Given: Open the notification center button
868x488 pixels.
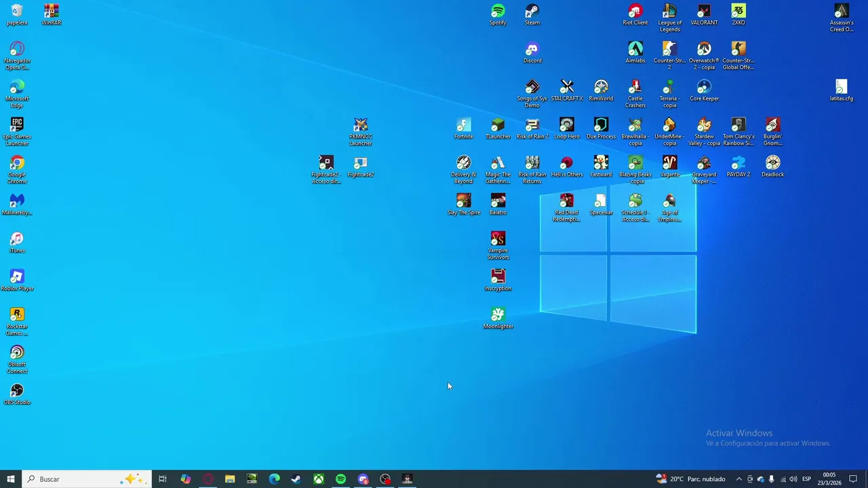Looking at the screenshot, I should [853, 479].
